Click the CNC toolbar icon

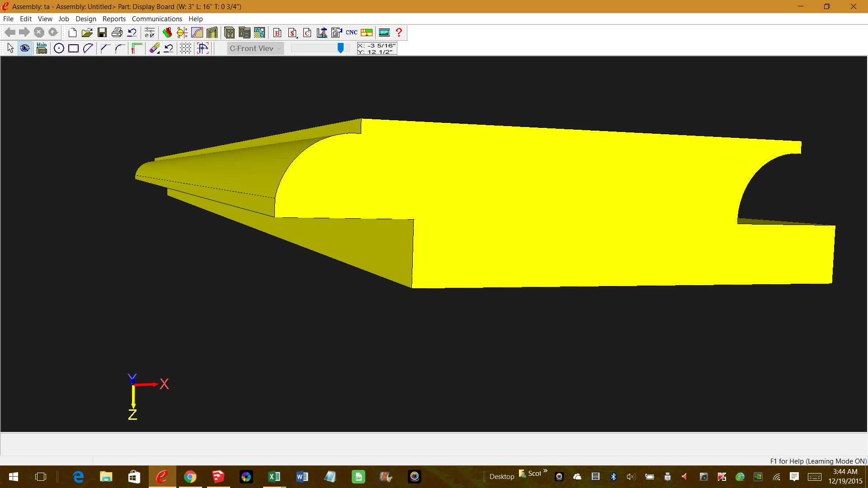(351, 33)
